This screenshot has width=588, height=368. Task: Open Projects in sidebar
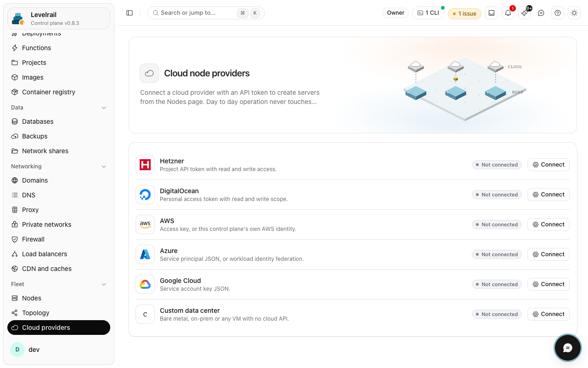[59, 63]
